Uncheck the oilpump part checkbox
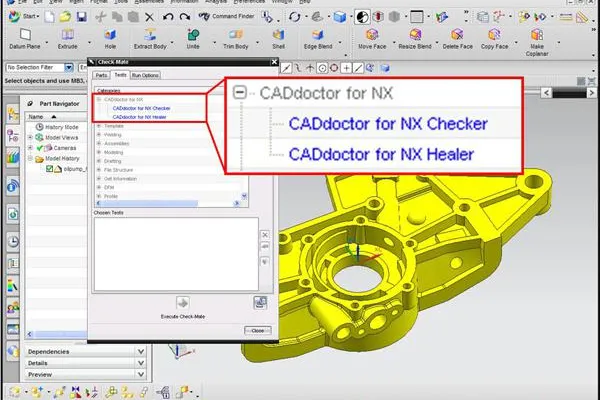The width and height of the screenshot is (600, 400). (x=49, y=168)
